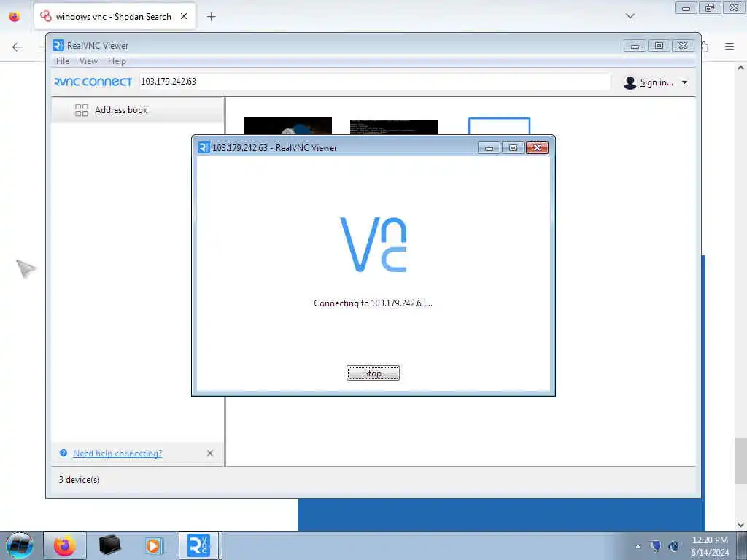Open a new Firefox tab
747x560 pixels.
(x=211, y=17)
